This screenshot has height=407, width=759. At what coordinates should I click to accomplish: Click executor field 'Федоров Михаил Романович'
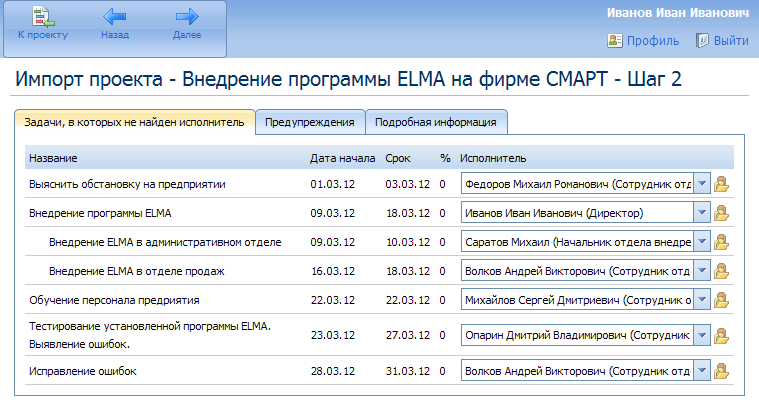(577, 184)
